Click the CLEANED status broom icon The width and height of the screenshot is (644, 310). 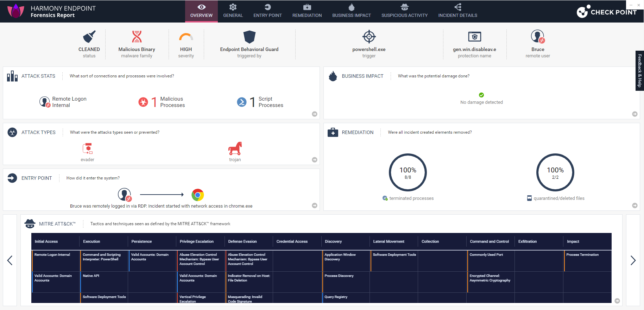pyautogui.click(x=89, y=37)
